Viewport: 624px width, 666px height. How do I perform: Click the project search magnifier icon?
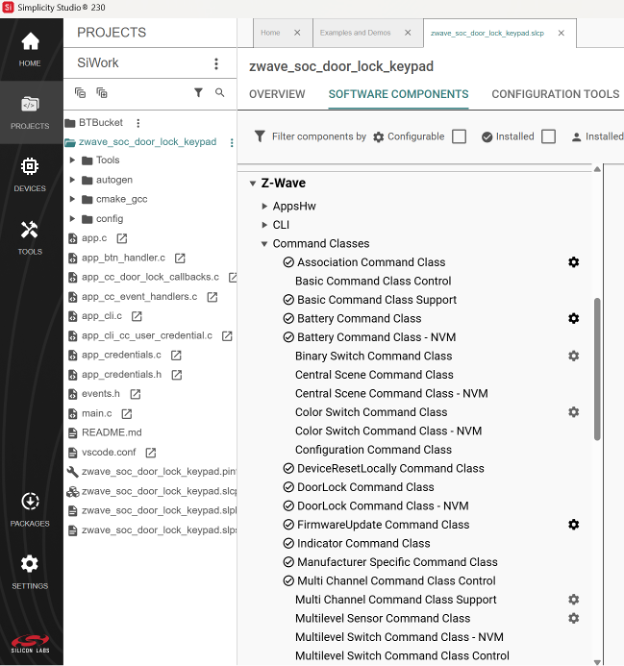tap(220, 93)
